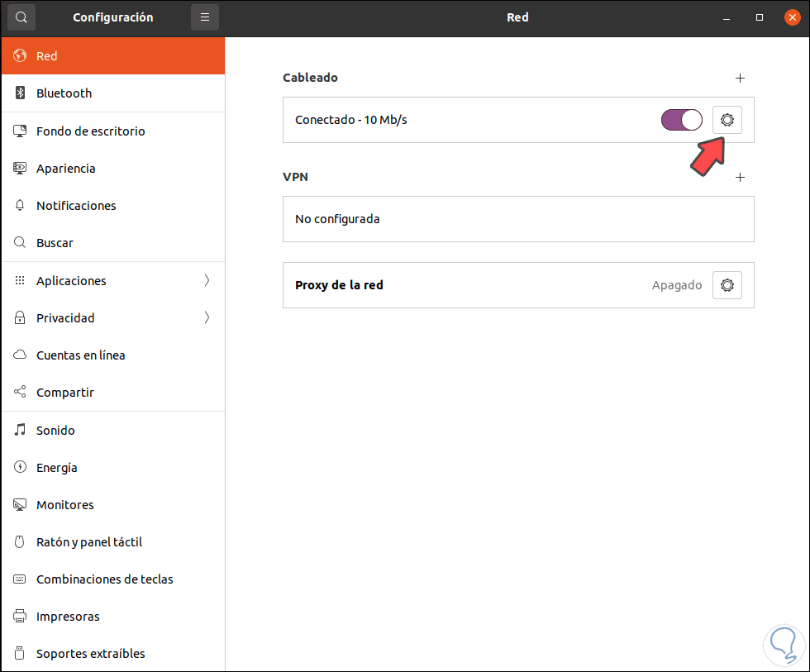Click the Sonido music note icon
This screenshot has width=810, height=672.
21,430
